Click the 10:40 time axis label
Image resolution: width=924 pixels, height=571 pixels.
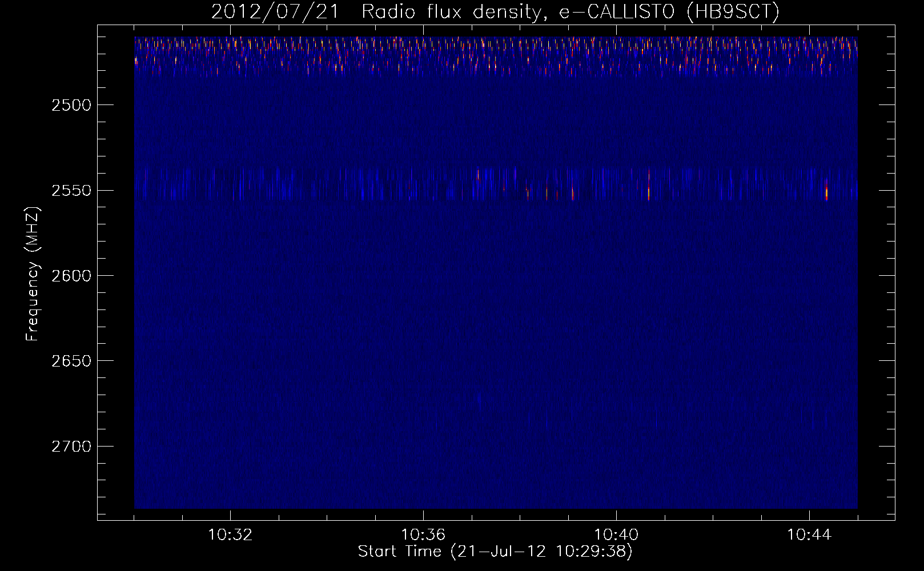[x=616, y=535]
